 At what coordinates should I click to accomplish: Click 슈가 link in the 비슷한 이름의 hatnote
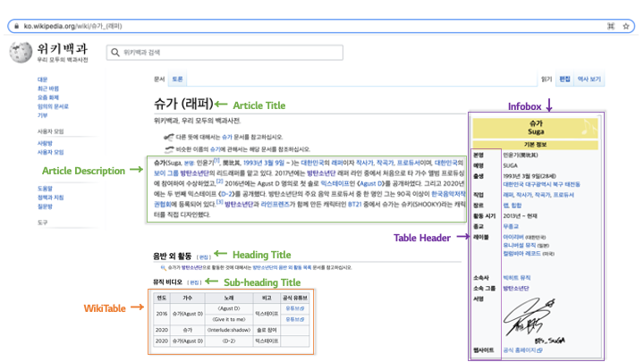[x=216, y=149]
